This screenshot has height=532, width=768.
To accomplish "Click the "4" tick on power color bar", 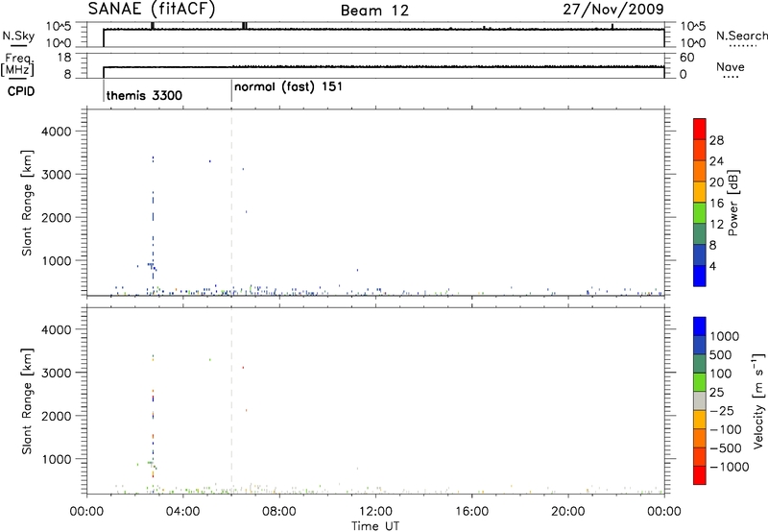I will (x=712, y=267).
